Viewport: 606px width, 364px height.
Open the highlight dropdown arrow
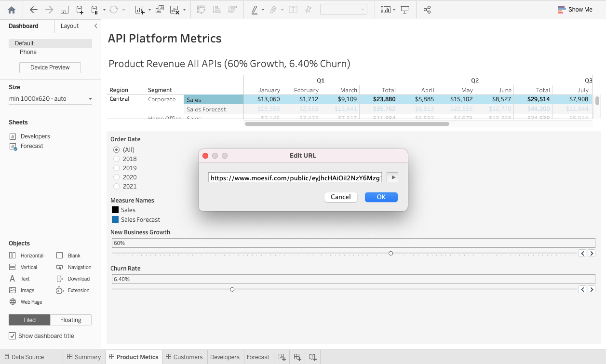263,10
